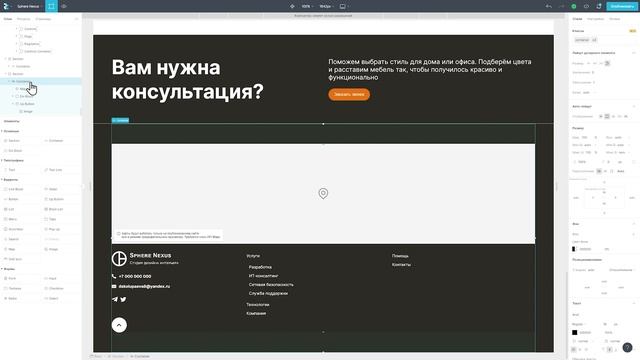The height and width of the screenshot is (360, 640).
Task: Open the Sphere Nexus project name menu
Action: (29, 6)
